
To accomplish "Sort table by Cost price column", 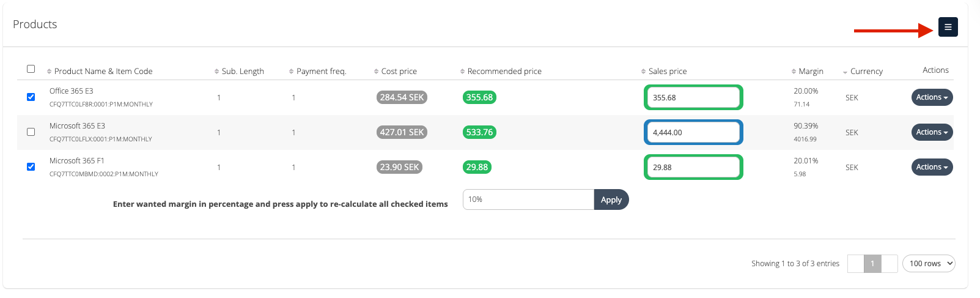I will [399, 72].
